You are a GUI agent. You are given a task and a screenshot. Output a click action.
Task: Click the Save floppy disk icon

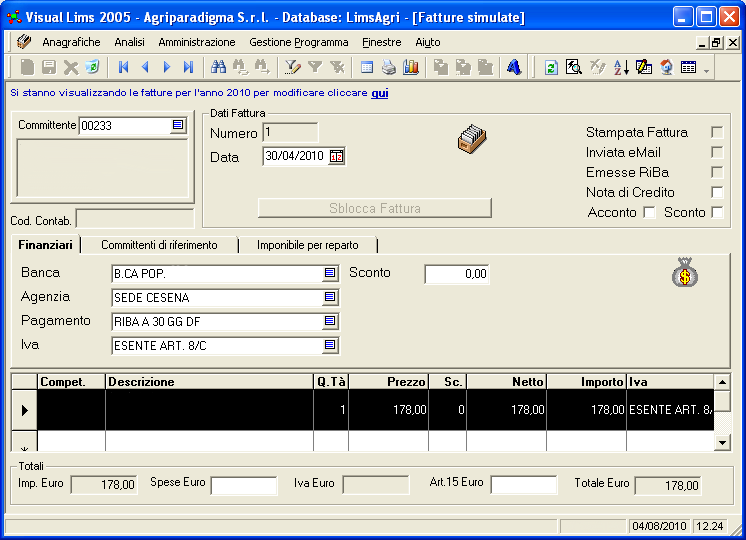pos(49,67)
